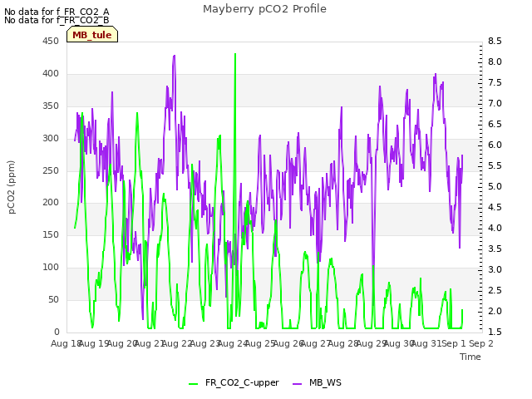Viewport: 532px width, 399px height.
Task: Click the 3.0 right axis value
Action: point(495,269)
